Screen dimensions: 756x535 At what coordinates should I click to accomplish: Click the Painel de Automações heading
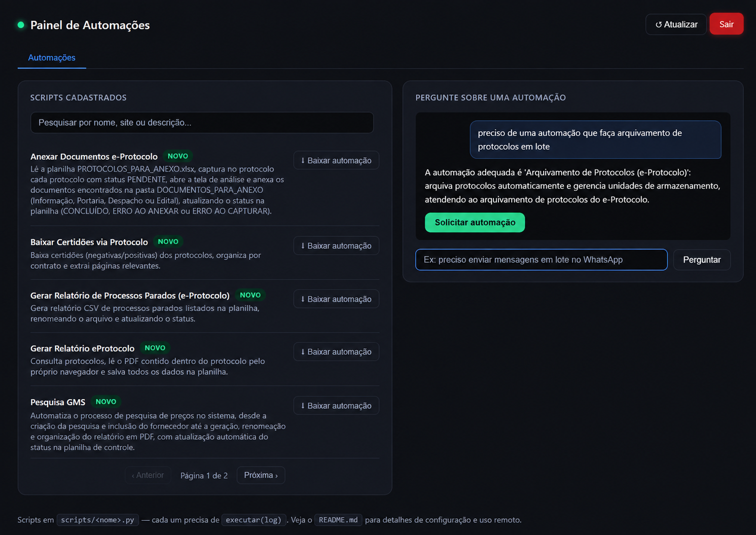(90, 25)
